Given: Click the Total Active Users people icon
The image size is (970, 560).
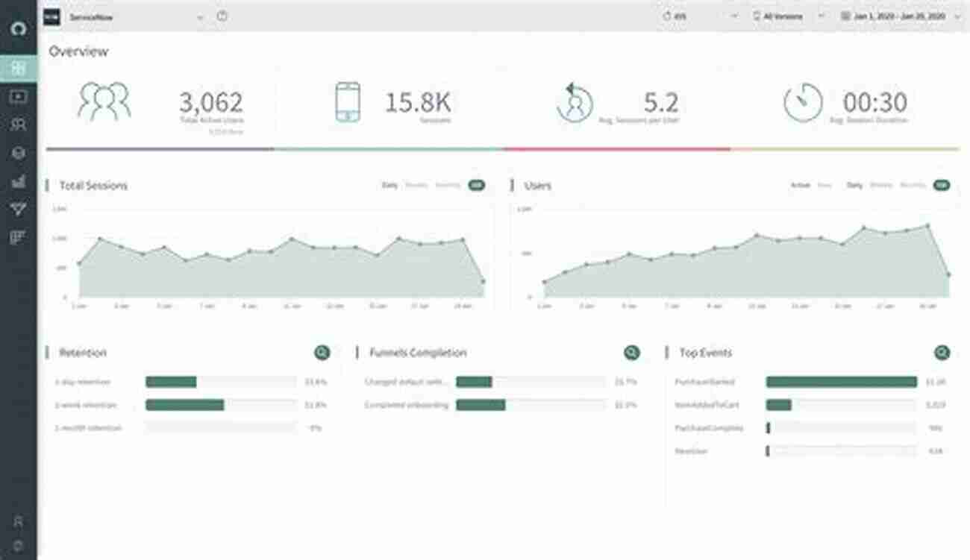Looking at the screenshot, I should tap(104, 102).
